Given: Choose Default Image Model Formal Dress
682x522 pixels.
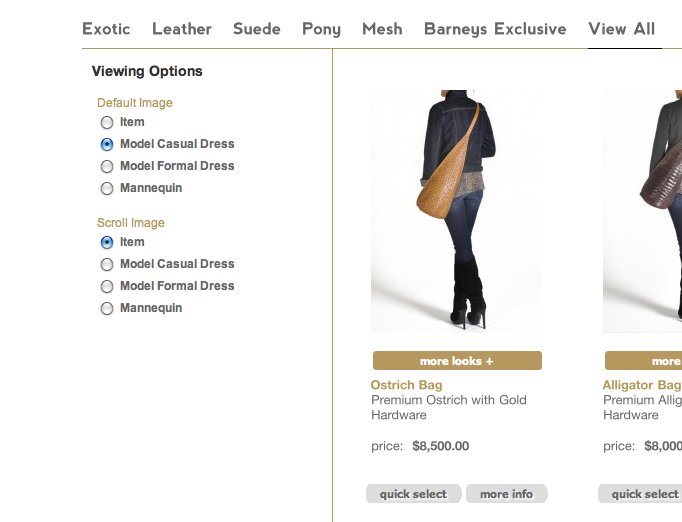Looking at the screenshot, I should pos(107,167).
